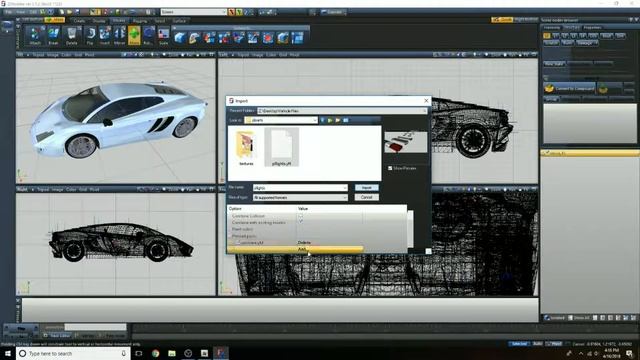Select the .yft file thumbnail
Screen dimensions: 640x360
click(282, 147)
